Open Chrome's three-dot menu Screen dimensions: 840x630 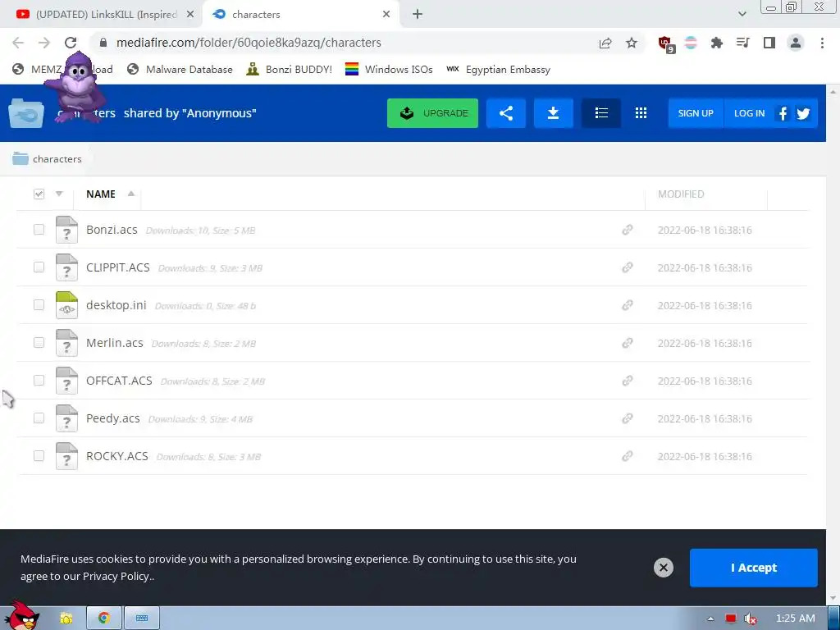pyautogui.click(x=822, y=43)
